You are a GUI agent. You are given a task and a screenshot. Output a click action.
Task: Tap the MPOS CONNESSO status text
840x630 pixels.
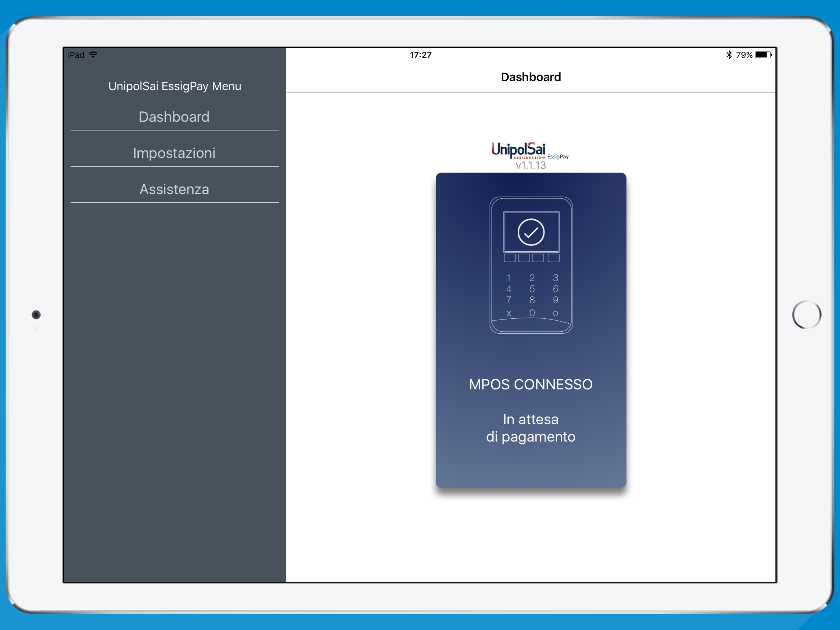530,384
